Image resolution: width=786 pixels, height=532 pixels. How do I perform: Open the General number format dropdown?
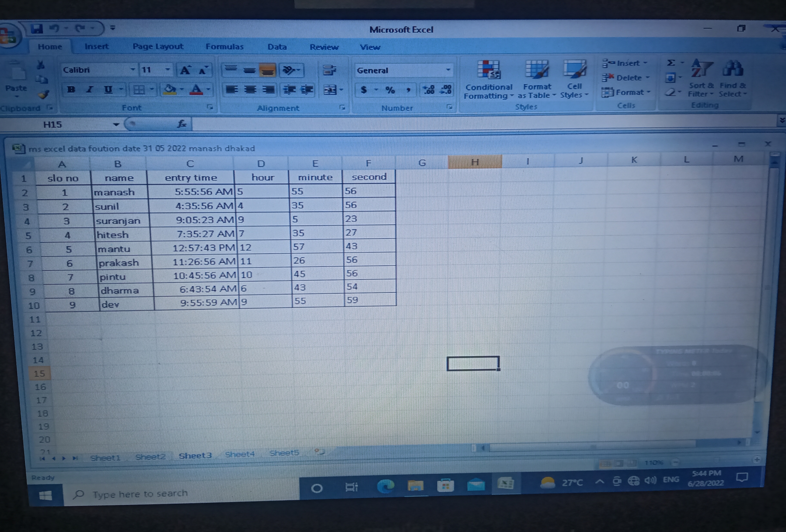pos(448,70)
